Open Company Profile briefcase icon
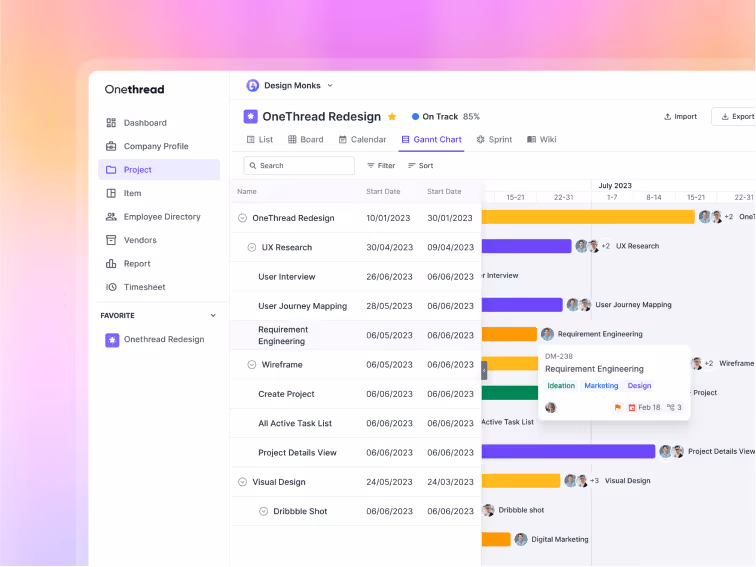The image size is (756, 567). [x=111, y=146]
